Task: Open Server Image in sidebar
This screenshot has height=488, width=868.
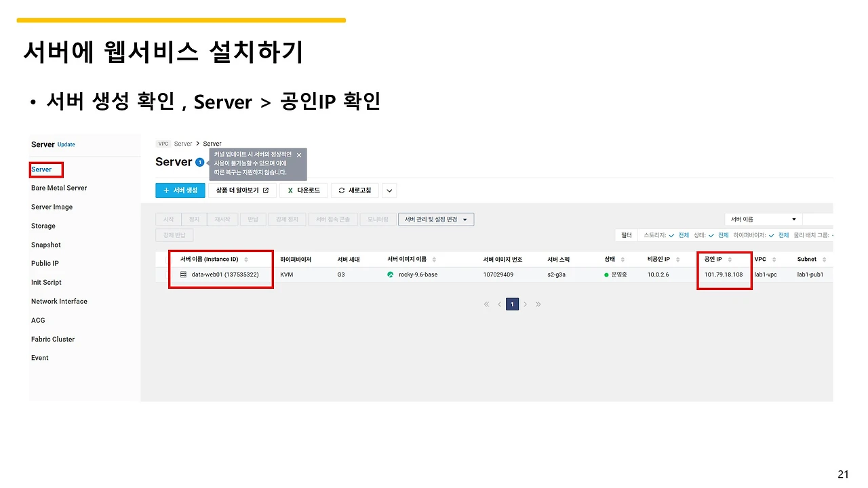Action: 52,207
